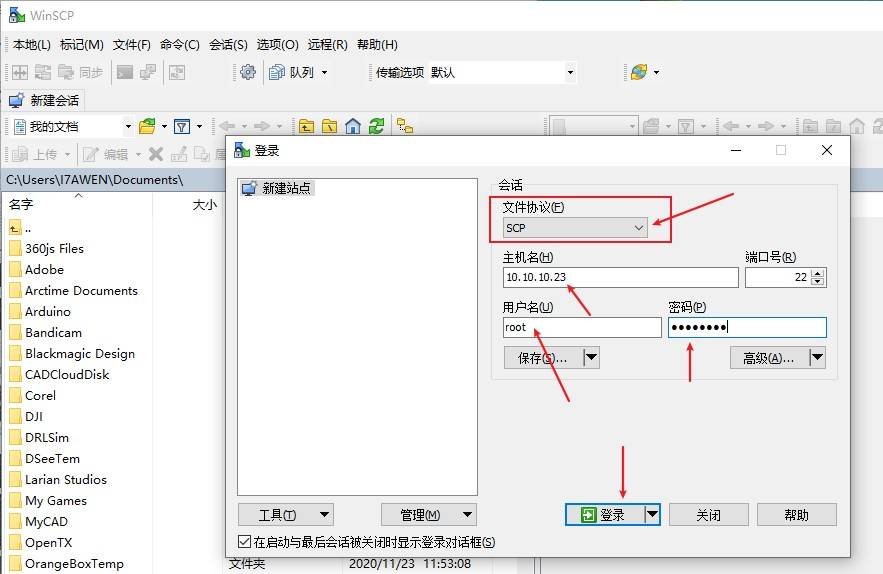
Task: Click the 编辑 edit icon
Action: [x=91, y=154]
